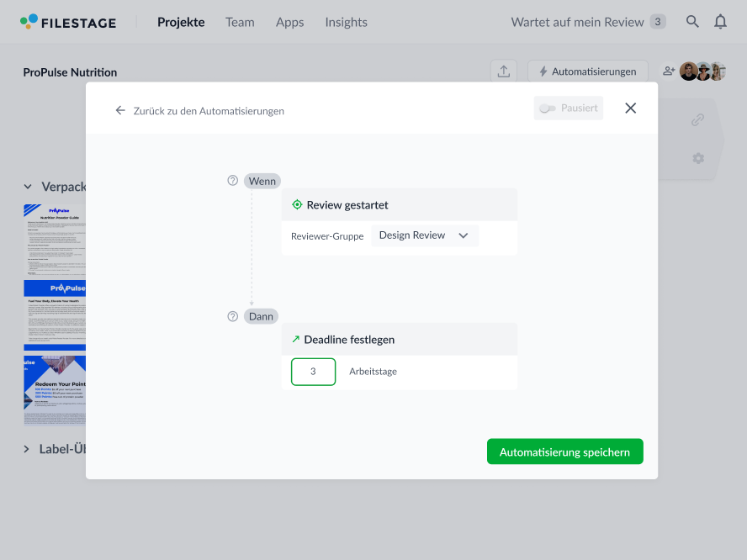747x560 pixels.
Task: Click help icon next to Dann
Action: [x=233, y=316]
